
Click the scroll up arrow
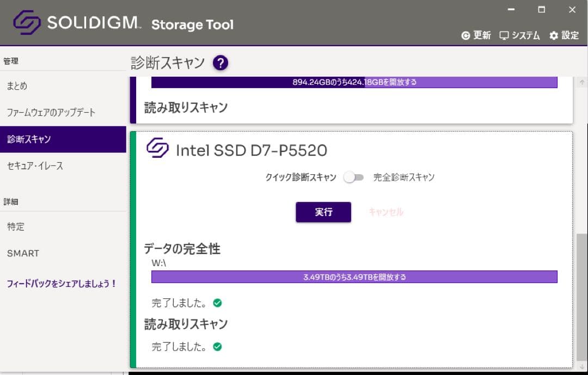tap(582, 82)
